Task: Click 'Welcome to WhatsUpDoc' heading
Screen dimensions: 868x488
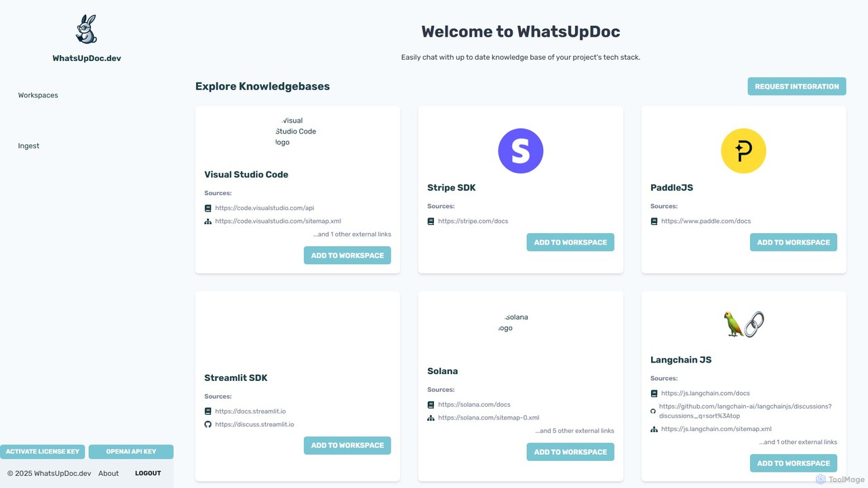Action: pyautogui.click(x=521, y=31)
